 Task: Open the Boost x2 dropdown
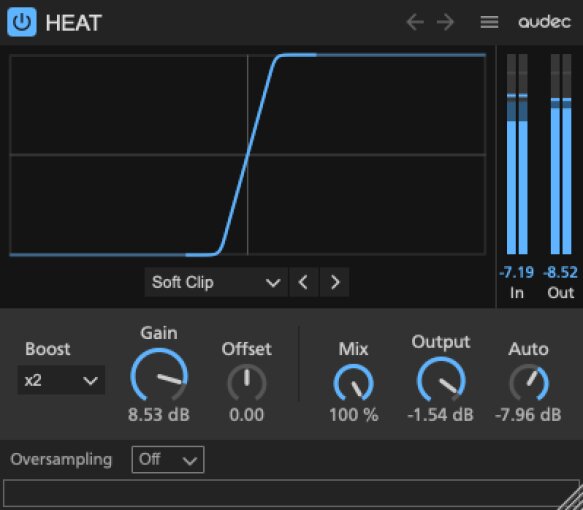pos(61,380)
